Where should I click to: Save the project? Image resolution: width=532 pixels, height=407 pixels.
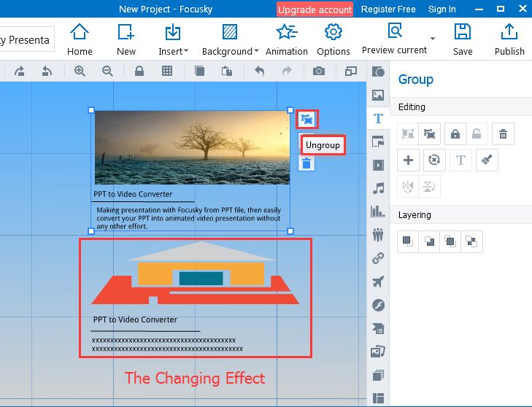[463, 39]
